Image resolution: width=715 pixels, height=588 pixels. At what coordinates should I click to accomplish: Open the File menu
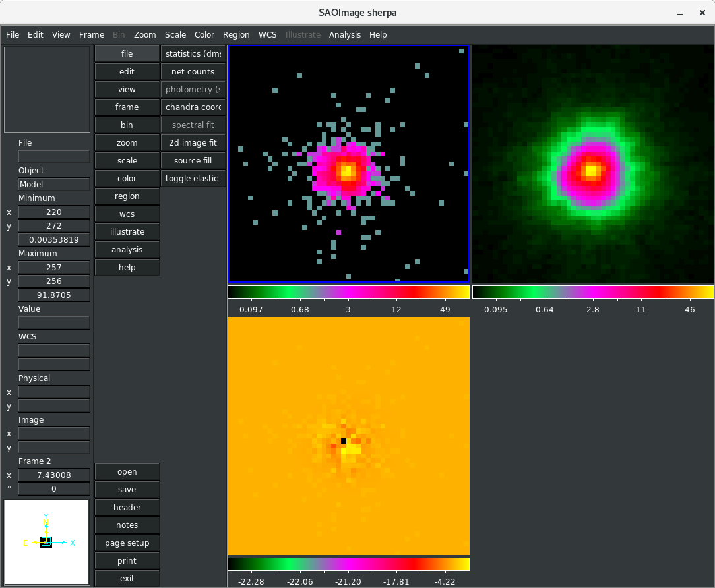(x=13, y=35)
